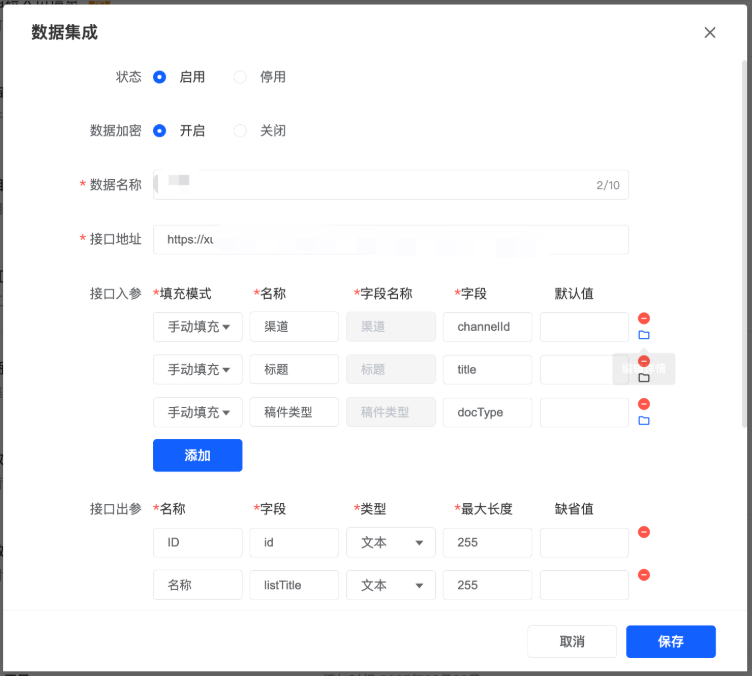Screen dimensions: 752x676
Task: Expand 手动填充 dropdown for 稿件类型 row
Action: (198, 412)
